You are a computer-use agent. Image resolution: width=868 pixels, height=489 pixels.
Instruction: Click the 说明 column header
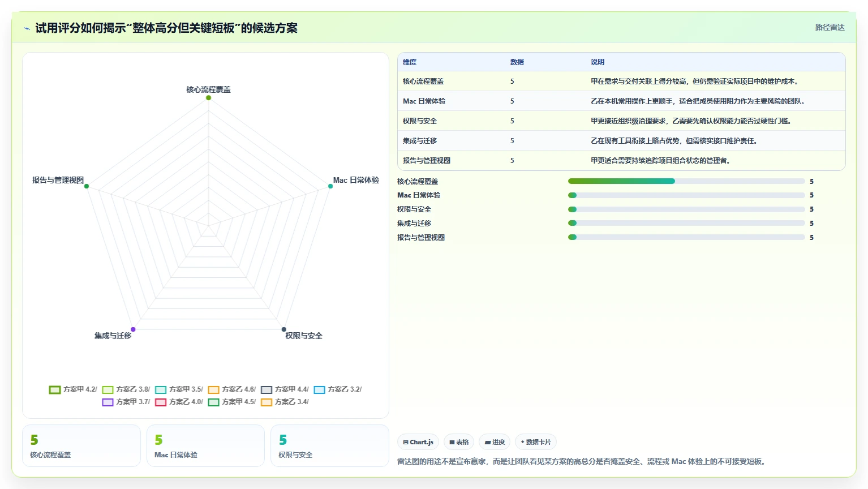click(598, 62)
